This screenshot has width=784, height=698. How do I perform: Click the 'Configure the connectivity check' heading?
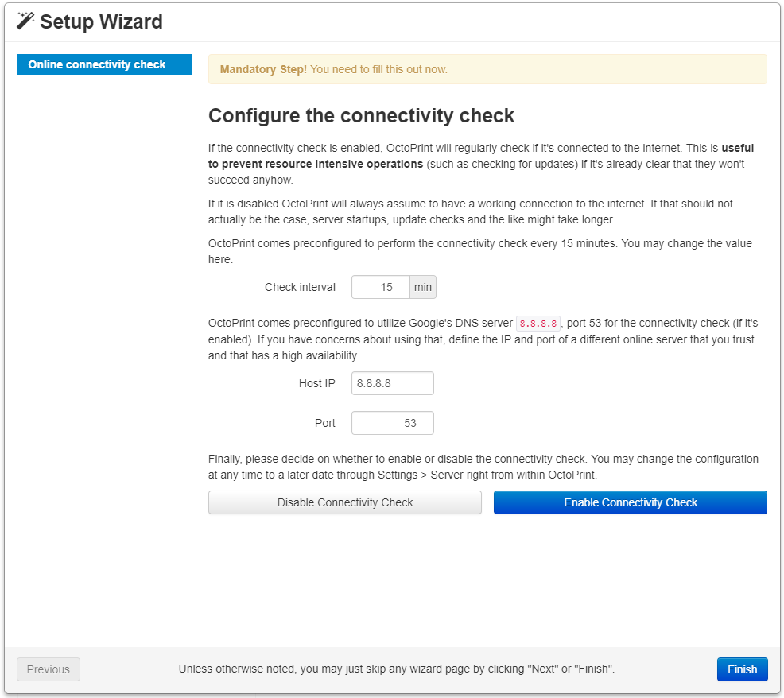click(x=361, y=115)
